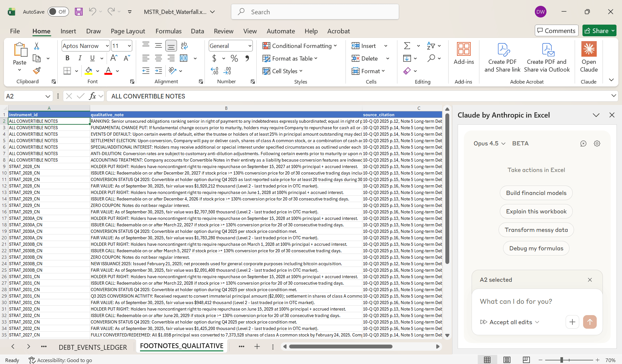The height and width of the screenshot is (364, 622).
Task: Open the Formulas ribbon tab
Action: pos(168,31)
